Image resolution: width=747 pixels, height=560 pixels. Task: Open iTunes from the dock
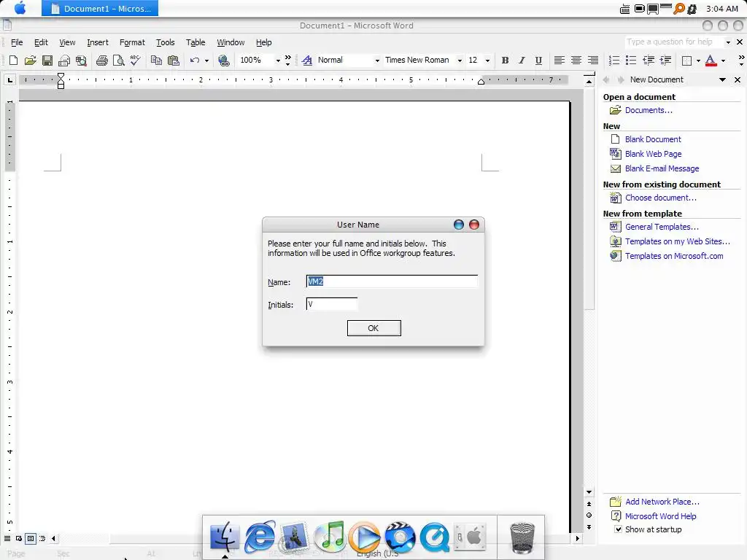tap(330, 536)
